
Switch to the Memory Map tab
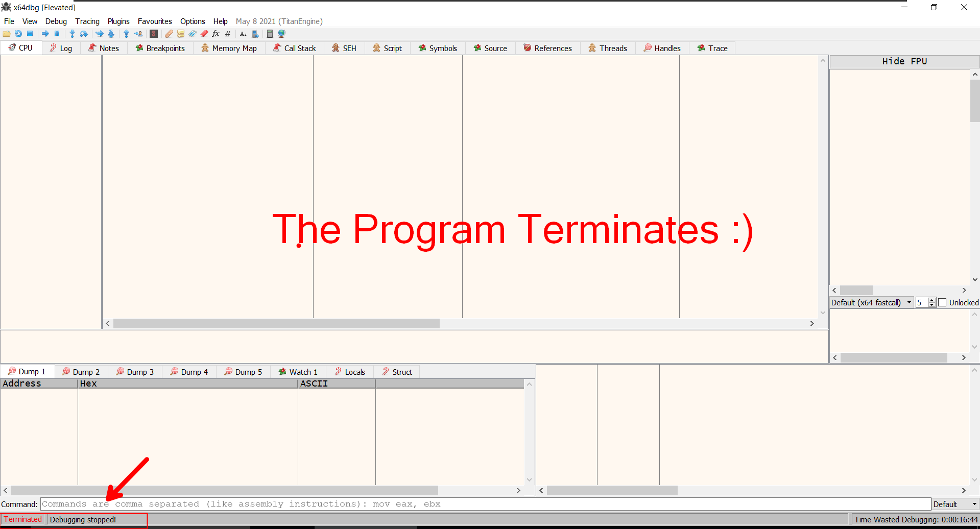pyautogui.click(x=229, y=48)
